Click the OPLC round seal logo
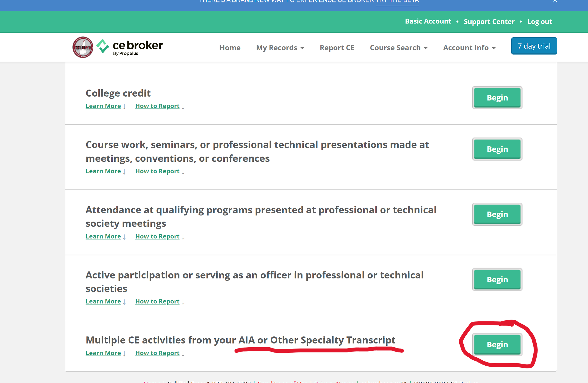 point(83,47)
